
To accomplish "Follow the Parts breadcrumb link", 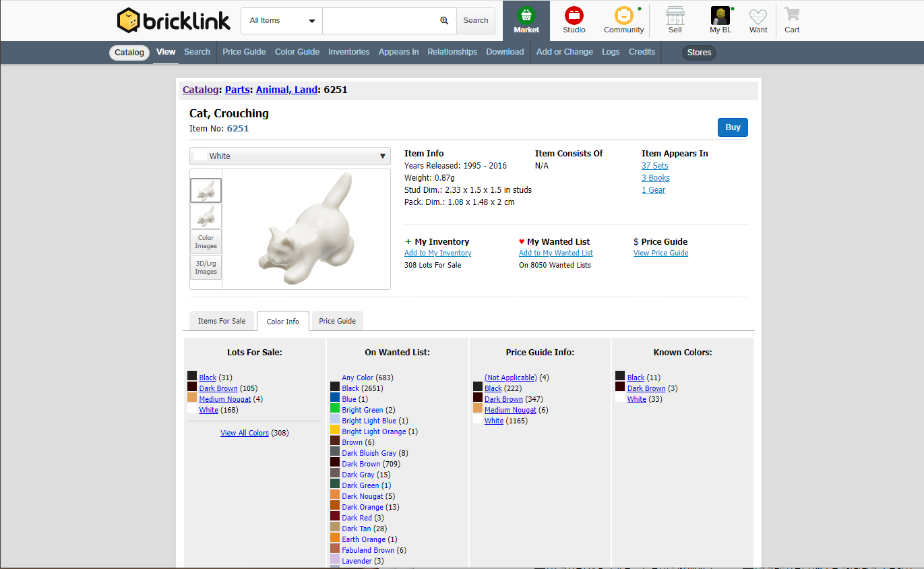I will tap(238, 90).
